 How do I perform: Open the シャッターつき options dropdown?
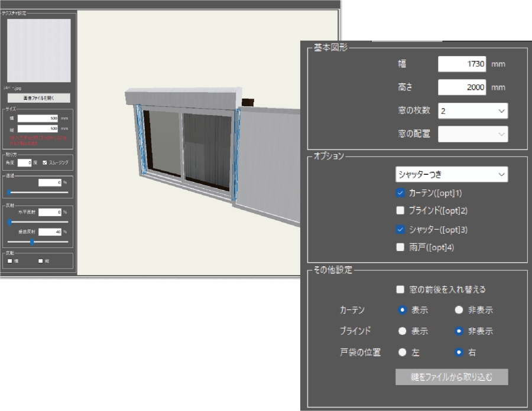[x=451, y=174]
